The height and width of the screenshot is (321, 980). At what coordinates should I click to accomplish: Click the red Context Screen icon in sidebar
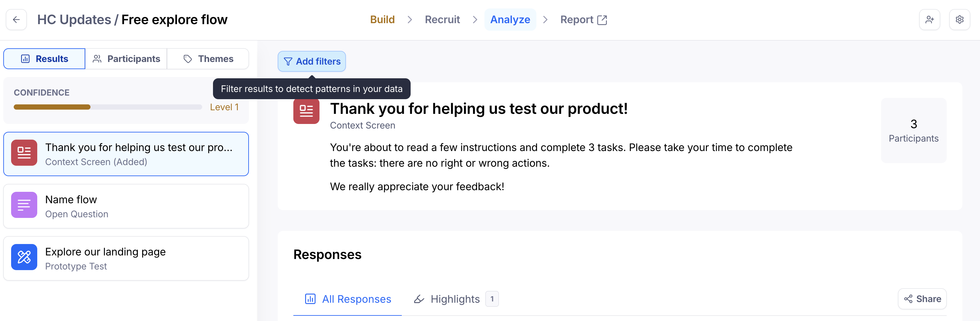pos(24,153)
